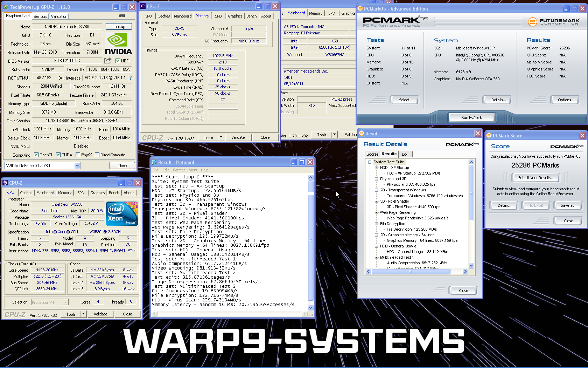This screenshot has height=368, width=588.
Task: Toggle the OpenCL checkbox
Action: point(36,155)
